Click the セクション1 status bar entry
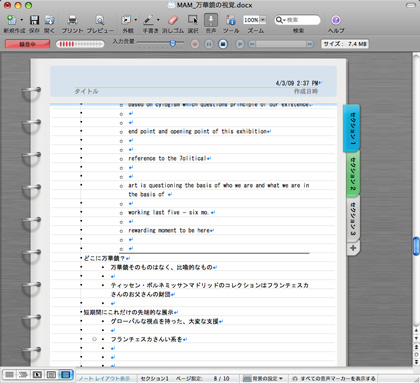The image size is (420, 383). point(154,379)
